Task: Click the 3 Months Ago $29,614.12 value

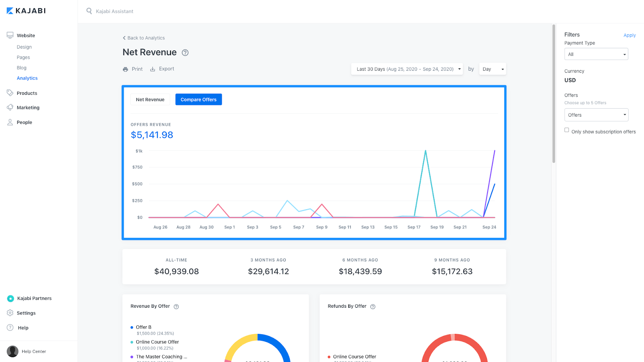Action: 268,271
